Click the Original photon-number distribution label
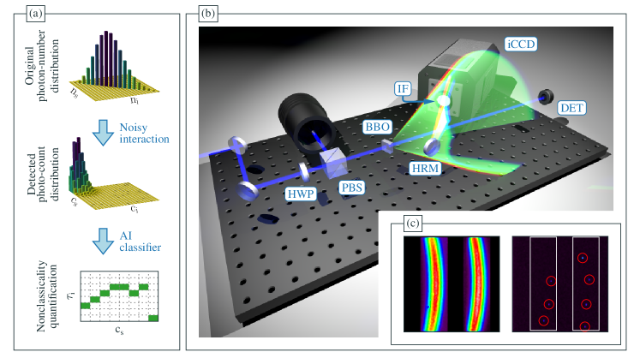The height and width of the screenshot is (364, 640). pyautogui.click(x=42, y=65)
